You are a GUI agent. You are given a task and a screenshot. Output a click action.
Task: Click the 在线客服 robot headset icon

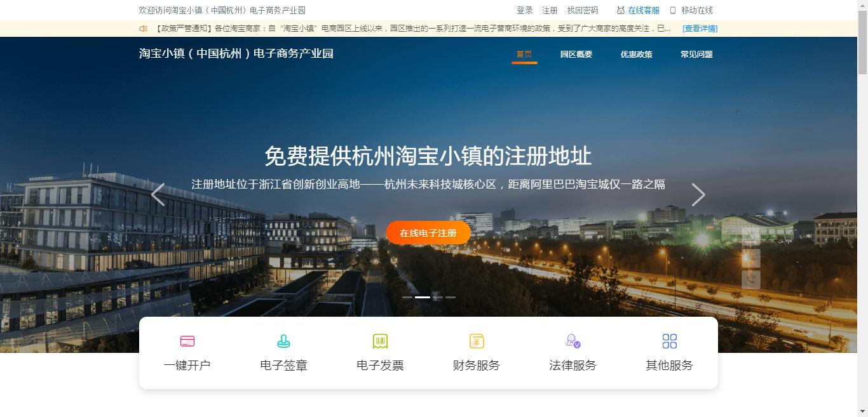tap(620, 10)
